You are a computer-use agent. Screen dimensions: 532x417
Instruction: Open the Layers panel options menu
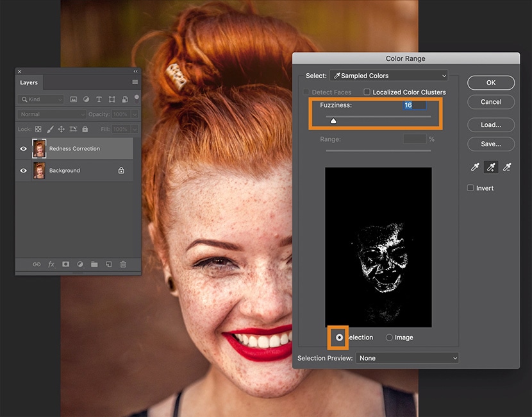pyautogui.click(x=135, y=83)
